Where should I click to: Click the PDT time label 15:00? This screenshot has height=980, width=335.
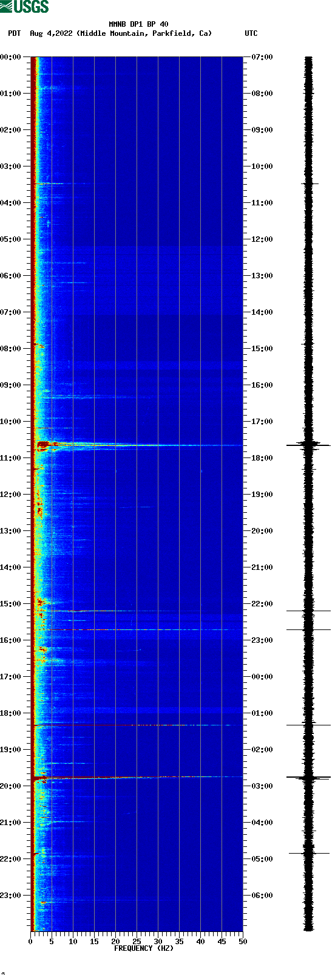[x=10, y=604]
